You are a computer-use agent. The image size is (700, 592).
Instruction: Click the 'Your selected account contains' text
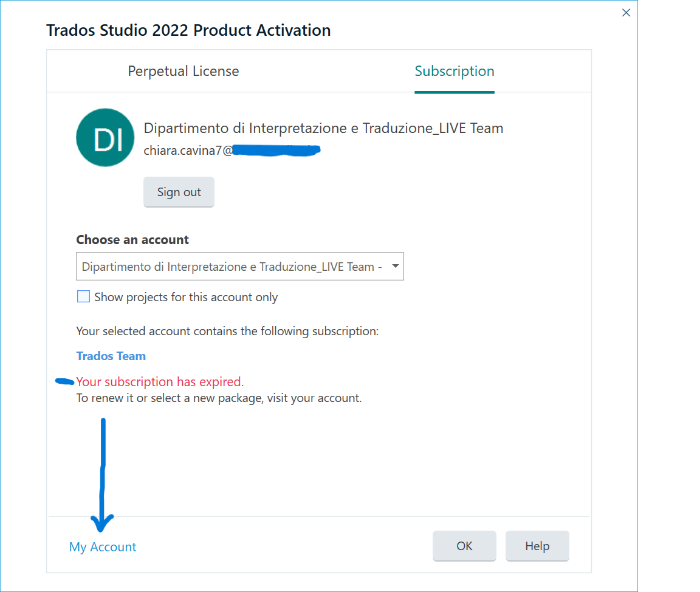coord(227,332)
